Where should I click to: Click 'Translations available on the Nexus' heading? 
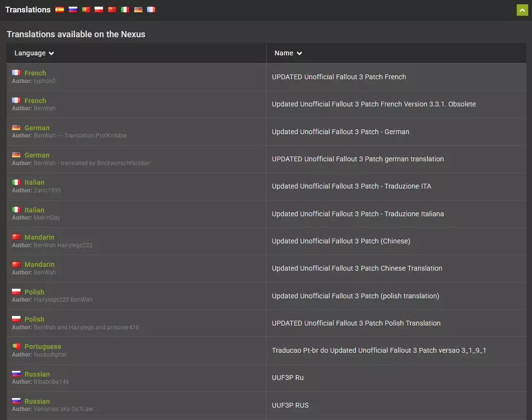(x=76, y=34)
